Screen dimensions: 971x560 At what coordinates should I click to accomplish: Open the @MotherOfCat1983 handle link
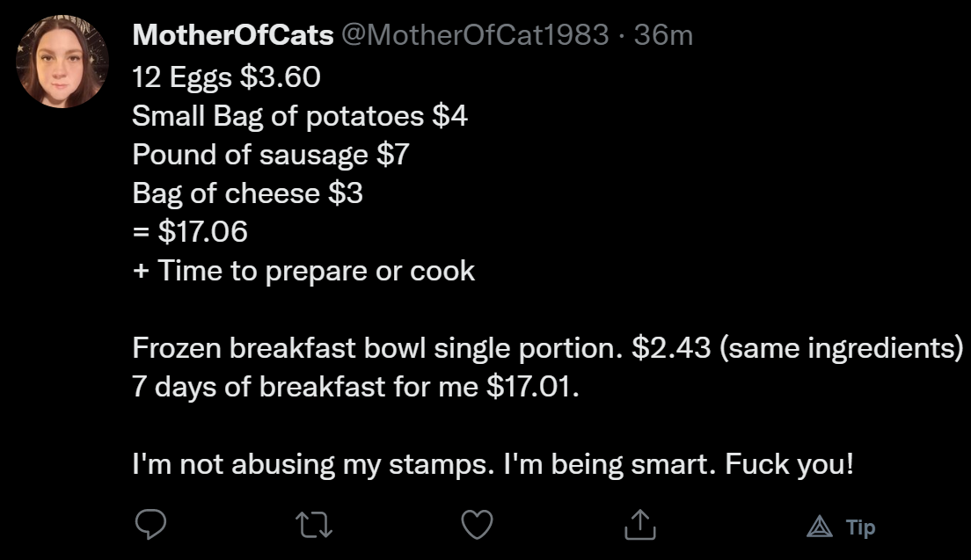click(476, 34)
